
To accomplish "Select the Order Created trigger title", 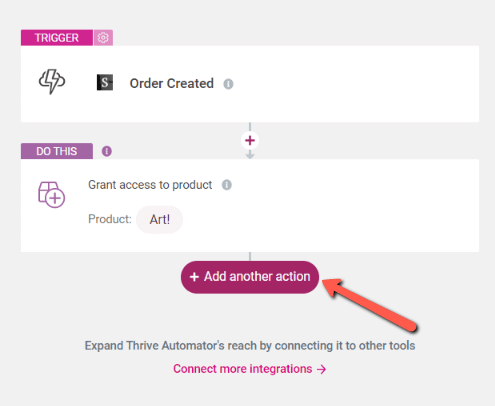I will click(x=172, y=83).
